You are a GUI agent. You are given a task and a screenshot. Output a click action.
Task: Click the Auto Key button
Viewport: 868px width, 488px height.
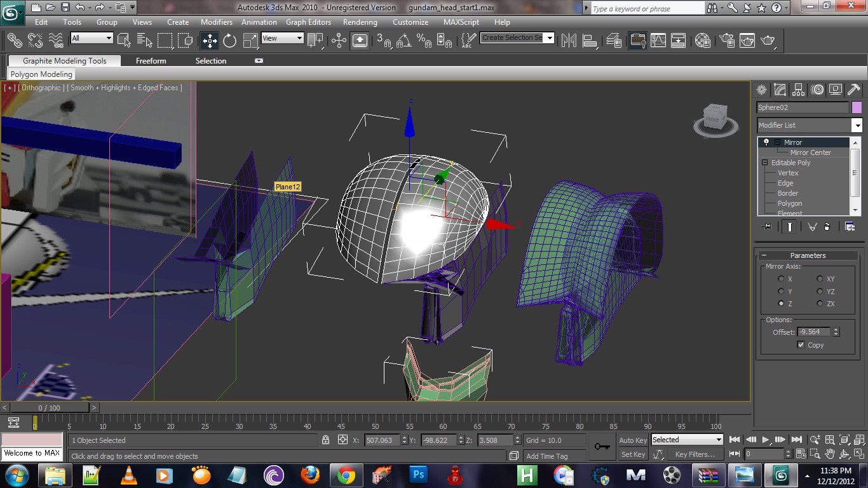tap(633, 440)
